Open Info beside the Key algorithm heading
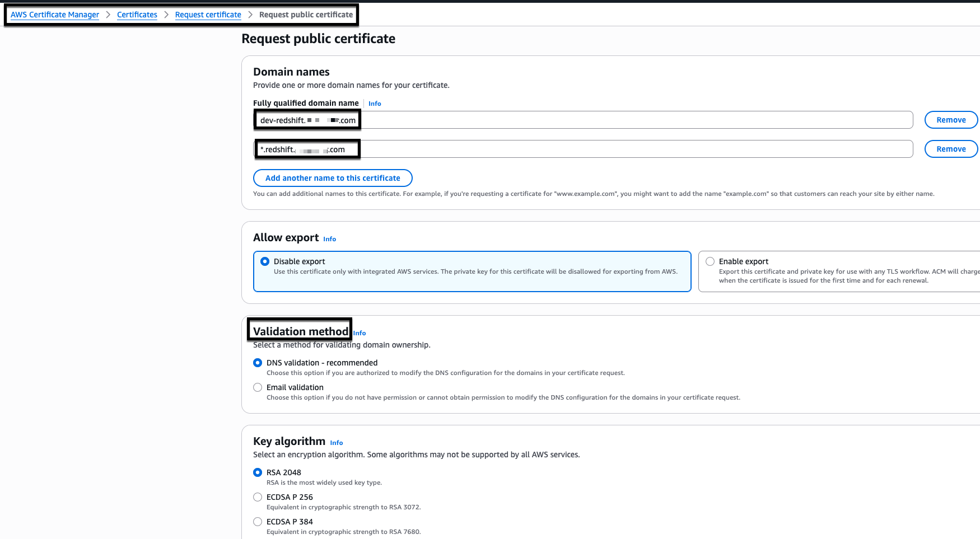Image resolution: width=980 pixels, height=539 pixels. pyautogui.click(x=336, y=443)
